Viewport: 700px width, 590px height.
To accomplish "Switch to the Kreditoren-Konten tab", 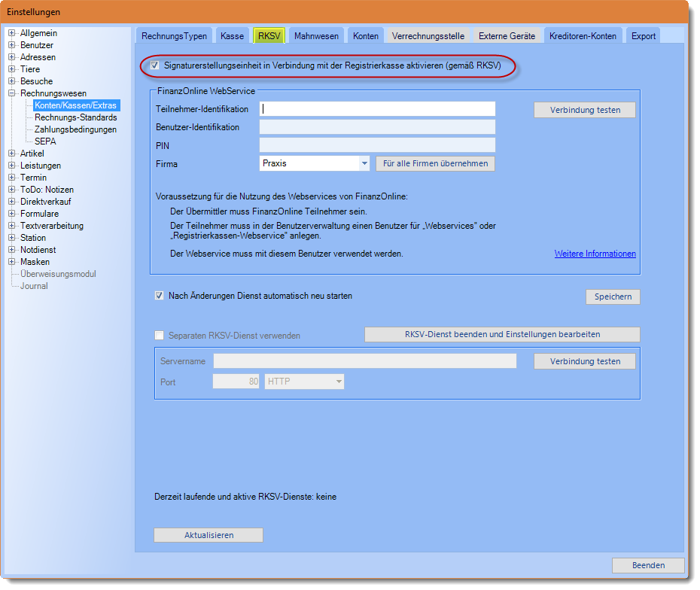I will pos(583,35).
